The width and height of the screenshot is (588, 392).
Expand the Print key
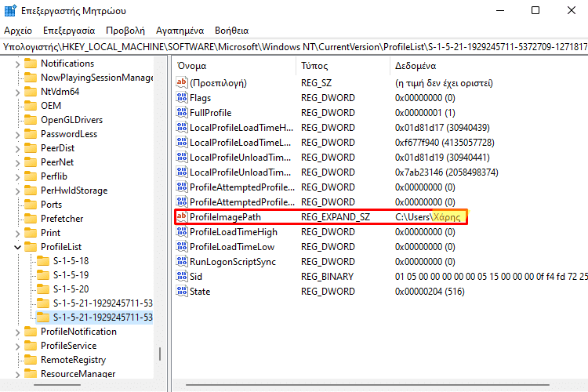(x=17, y=234)
